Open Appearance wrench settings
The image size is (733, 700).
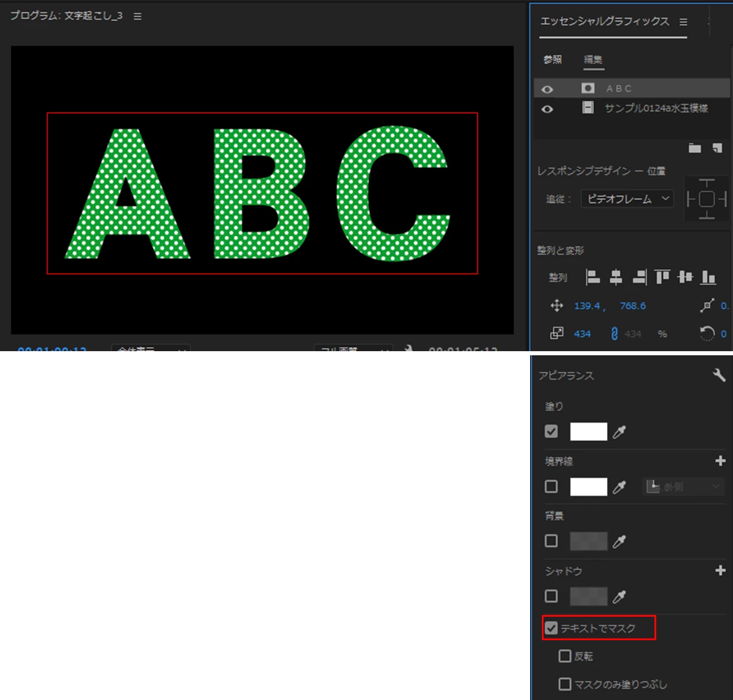(719, 375)
